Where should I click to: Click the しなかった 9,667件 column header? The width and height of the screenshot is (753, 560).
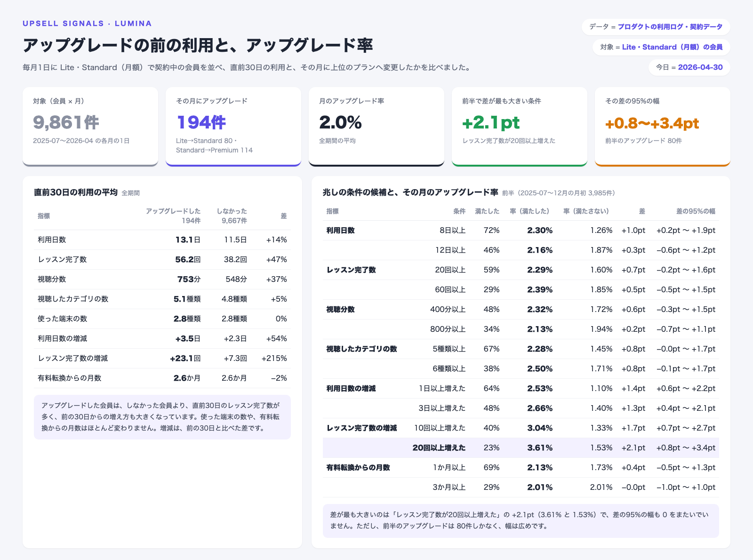click(232, 216)
